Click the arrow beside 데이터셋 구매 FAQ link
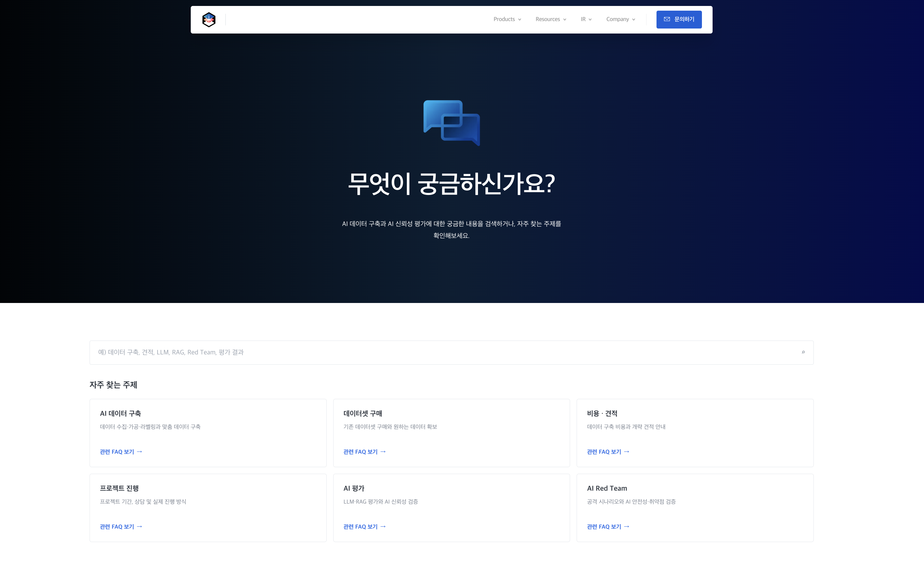The width and height of the screenshot is (924, 574). point(383,452)
